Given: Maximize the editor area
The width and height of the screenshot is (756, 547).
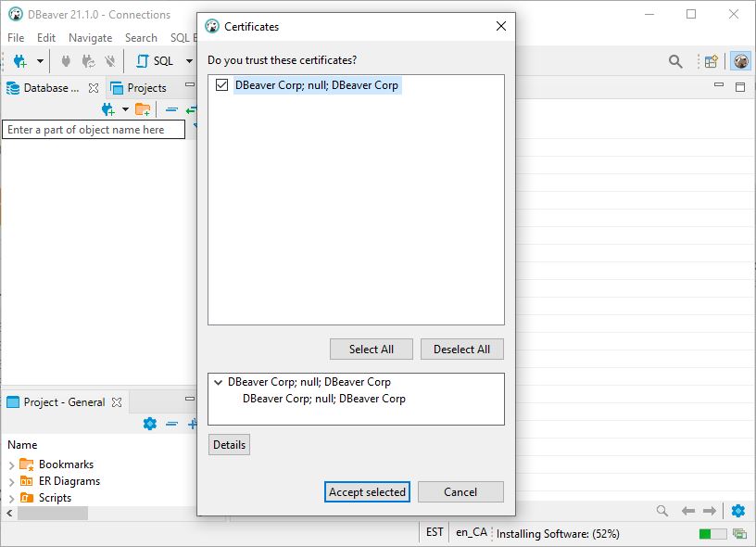Looking at the screenshot, I should click(x=740, y=87).
